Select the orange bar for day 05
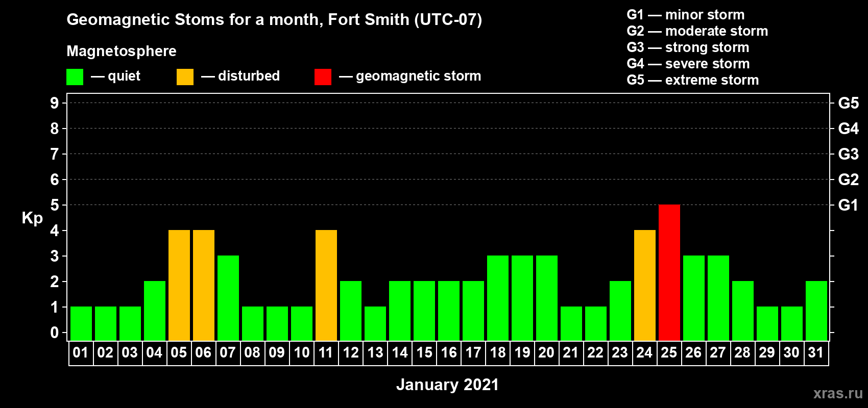 179,285
